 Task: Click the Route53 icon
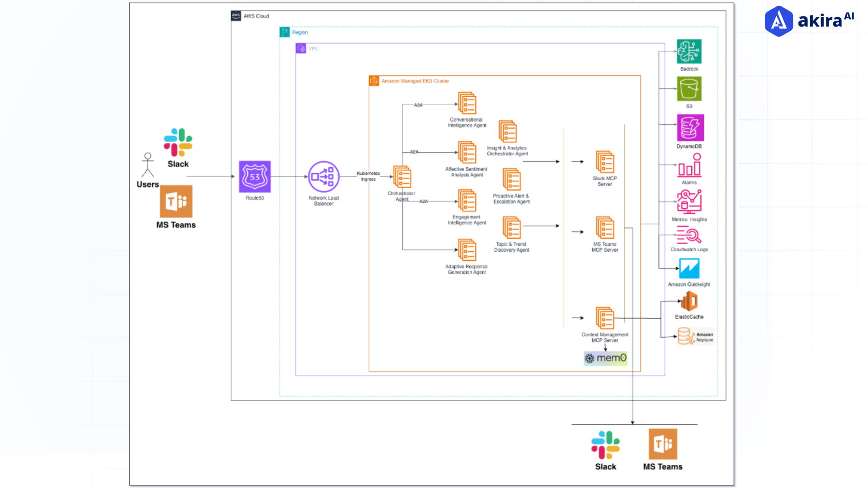point(255,177)
